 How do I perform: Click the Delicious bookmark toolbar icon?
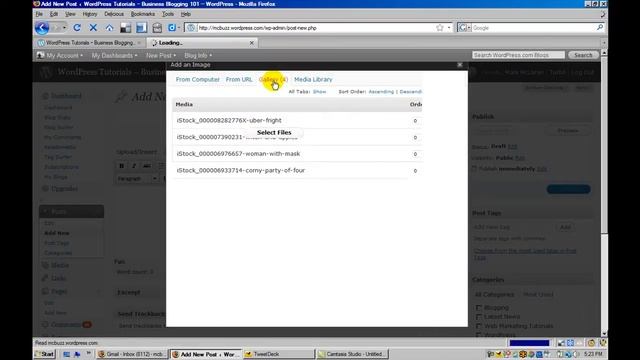coord(172,28)
